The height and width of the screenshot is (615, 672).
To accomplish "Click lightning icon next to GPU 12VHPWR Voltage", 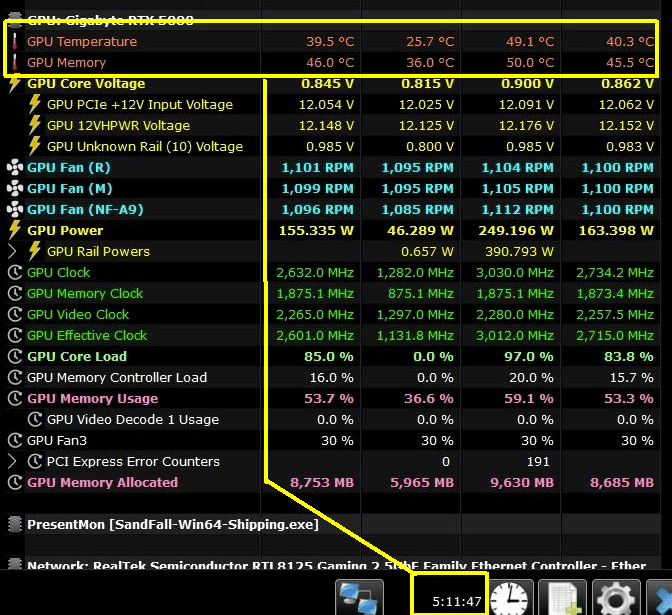I will click(35, 126).
